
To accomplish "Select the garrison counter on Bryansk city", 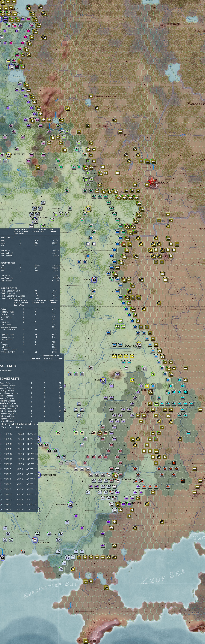I will [x=94, y=280].
